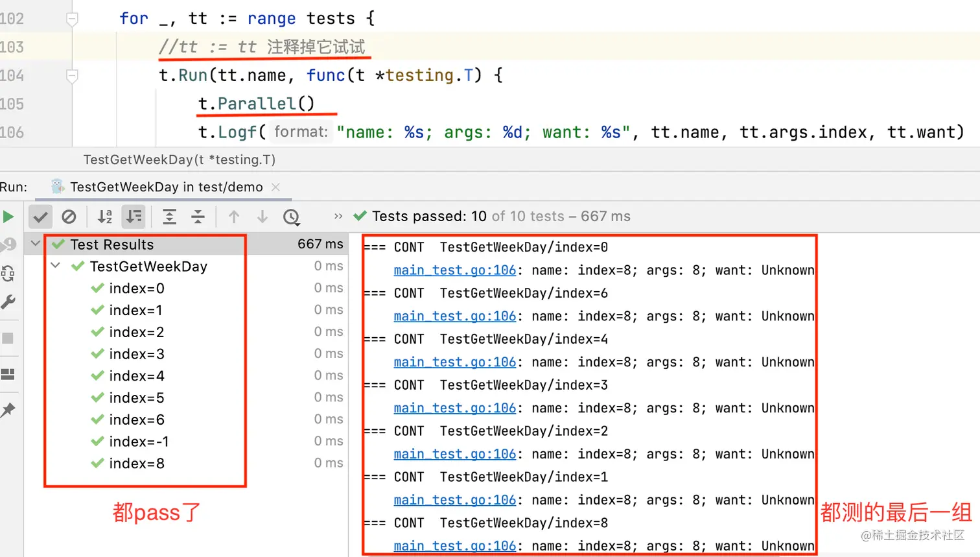Image resolution: width=980 pixels, height=557 pixels.
Task: Rerun tests with the green play button
Action: 8,217
